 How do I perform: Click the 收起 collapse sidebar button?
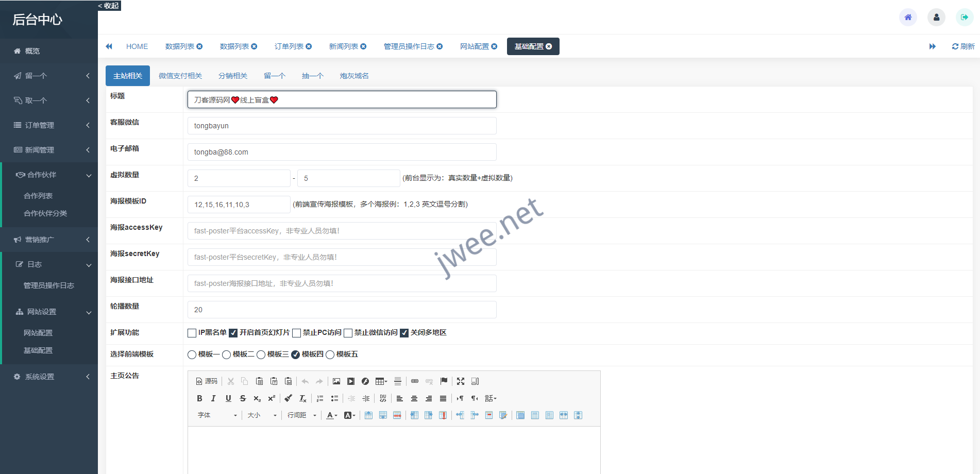109,6
